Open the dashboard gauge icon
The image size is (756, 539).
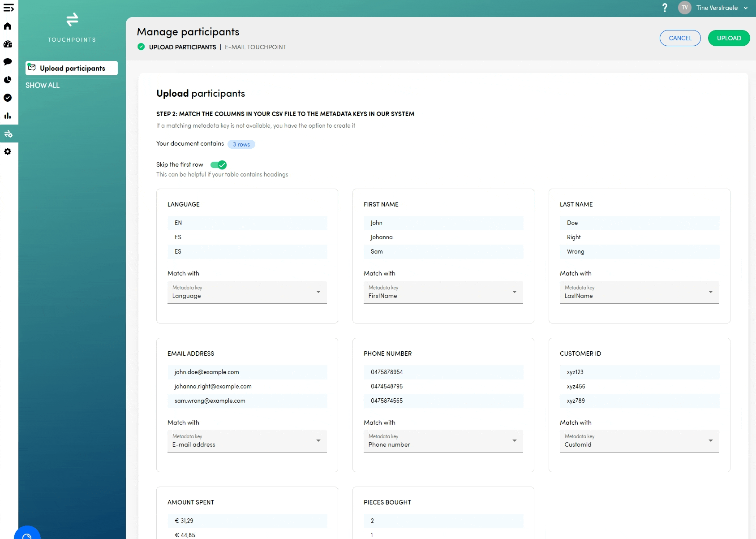click(x=8, y=44)
